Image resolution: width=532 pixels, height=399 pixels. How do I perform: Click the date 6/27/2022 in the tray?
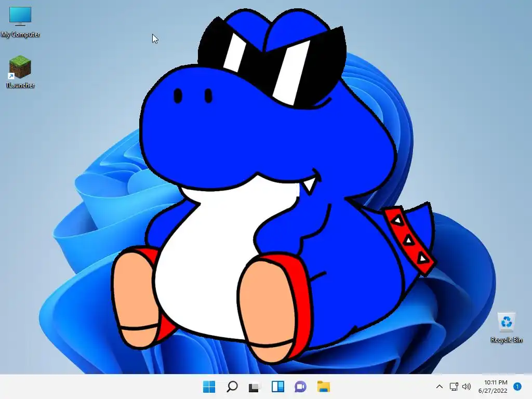493,391
